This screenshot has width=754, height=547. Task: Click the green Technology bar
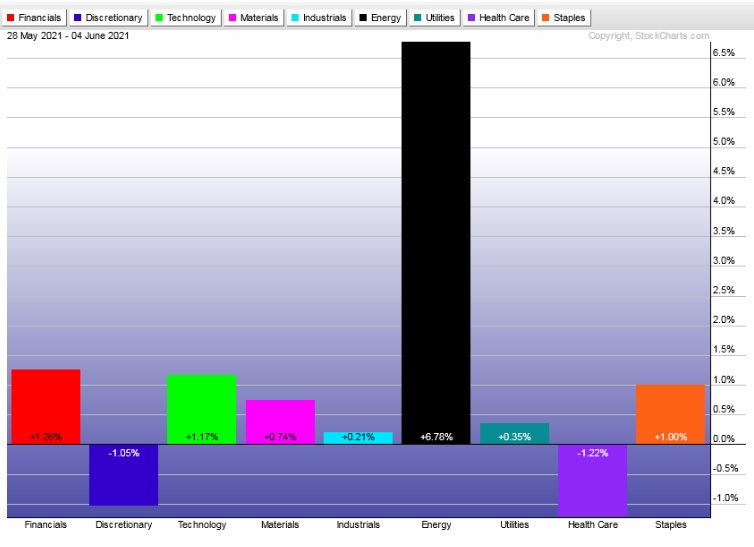[201, 409]
